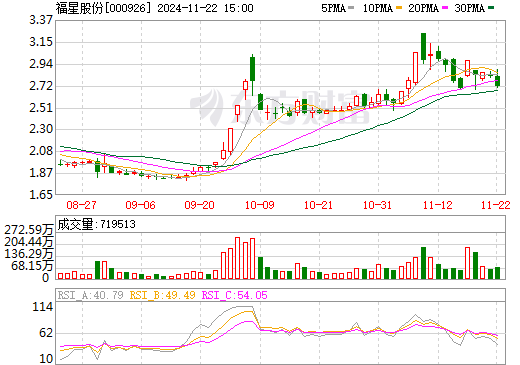Click the stock title 福星股份[000926]
Screen dimensions: 520x365
click(x=103, y=8)
